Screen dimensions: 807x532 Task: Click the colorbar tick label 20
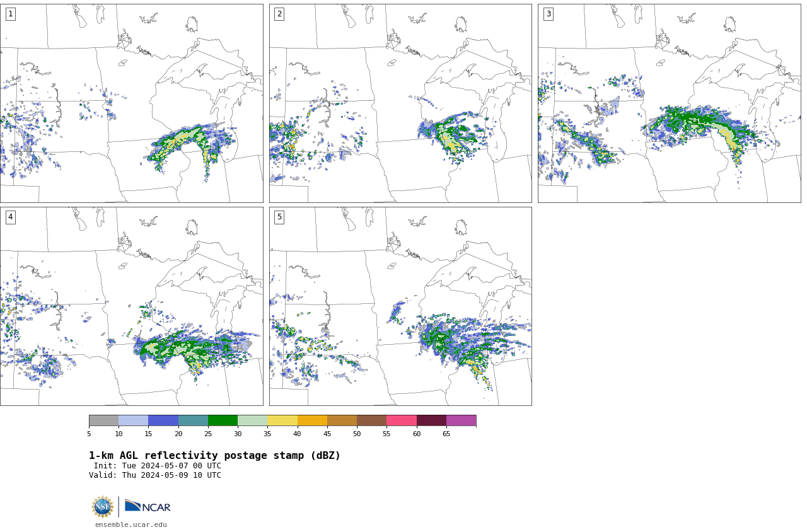click(178, 434)
